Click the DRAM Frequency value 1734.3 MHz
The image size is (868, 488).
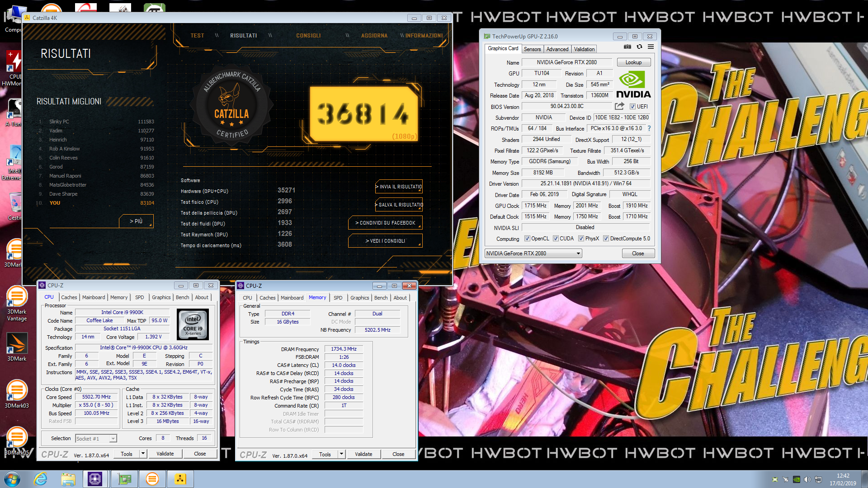[344, 349]
